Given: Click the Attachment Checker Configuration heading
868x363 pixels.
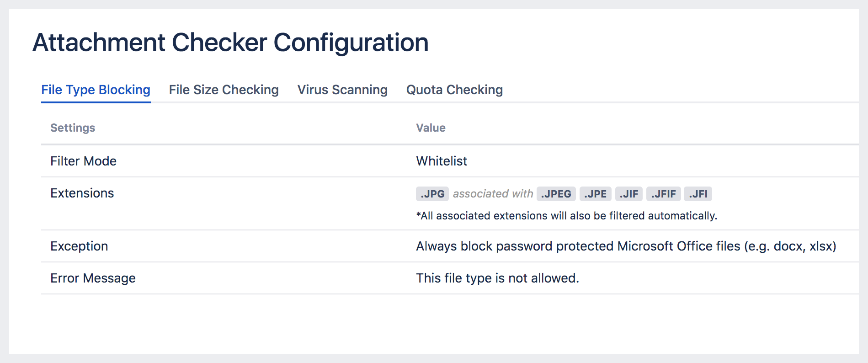Looking at the screenshot, I should [x=230, y=43].
